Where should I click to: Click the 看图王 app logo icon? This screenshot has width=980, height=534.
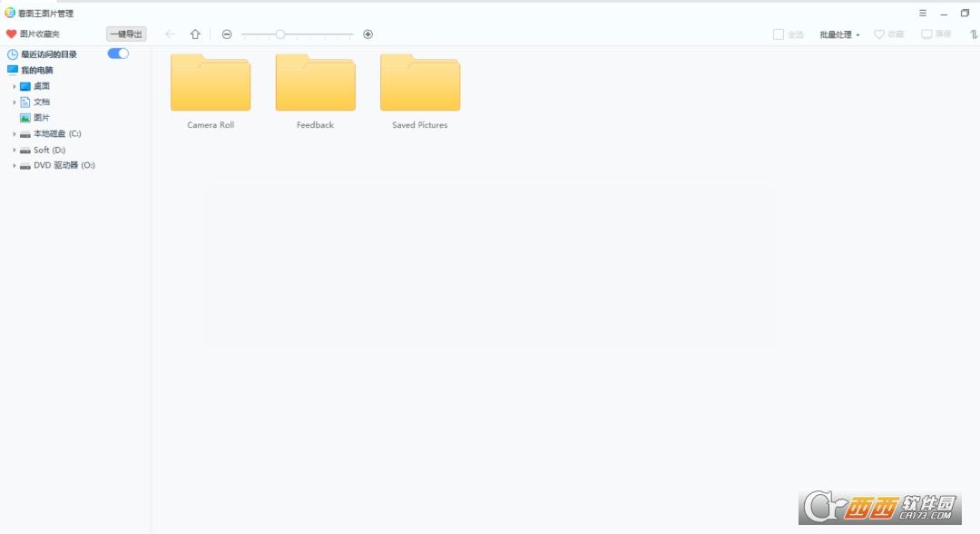point(10,13)
